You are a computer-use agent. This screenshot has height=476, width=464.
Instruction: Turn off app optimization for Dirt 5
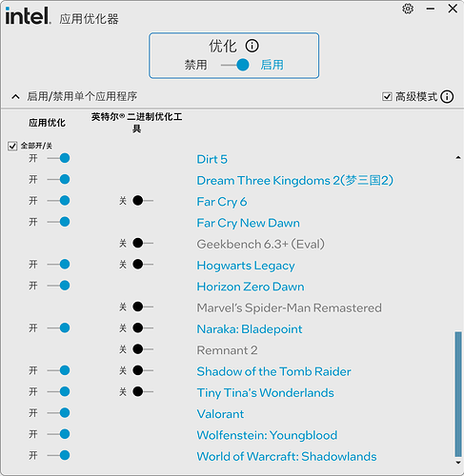tap(58, 158)
